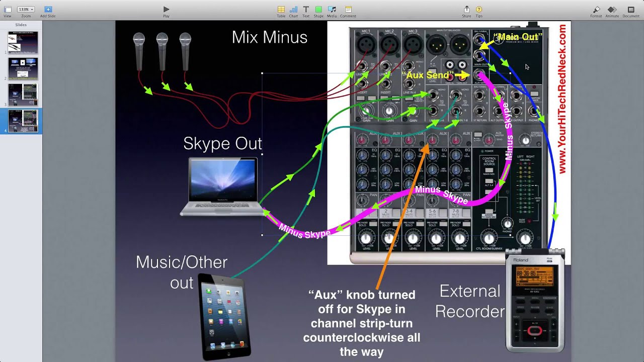Select the "Mix Minus" title text
This screenshot has width=644, height=362.
point(270,37)
